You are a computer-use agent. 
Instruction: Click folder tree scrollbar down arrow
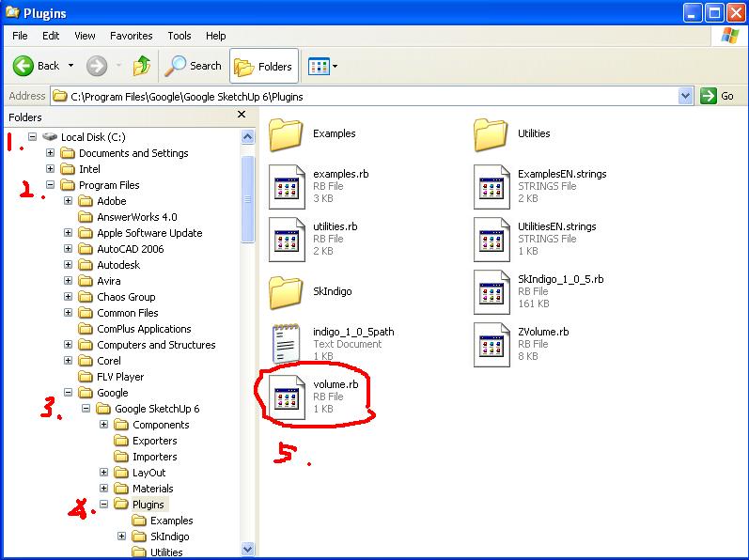point(247,549)
